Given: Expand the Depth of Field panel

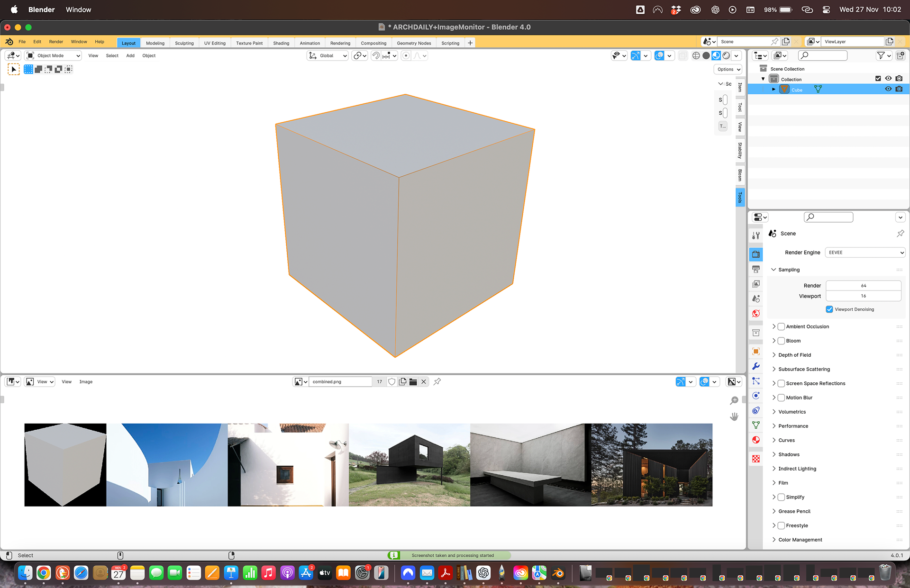Looking at the screenshot, I should click(x=794, y=355).
